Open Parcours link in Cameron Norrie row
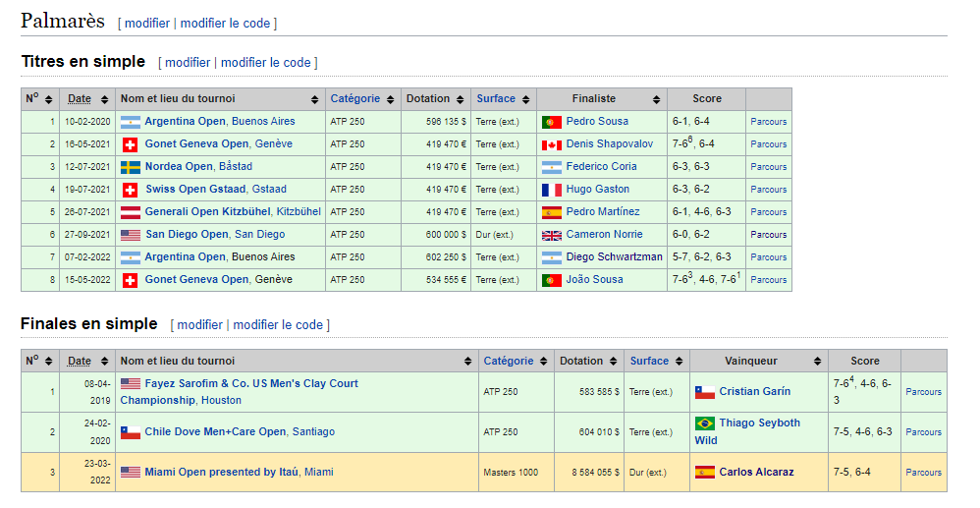This screenshot has height=508, width=980. (768, 235)
